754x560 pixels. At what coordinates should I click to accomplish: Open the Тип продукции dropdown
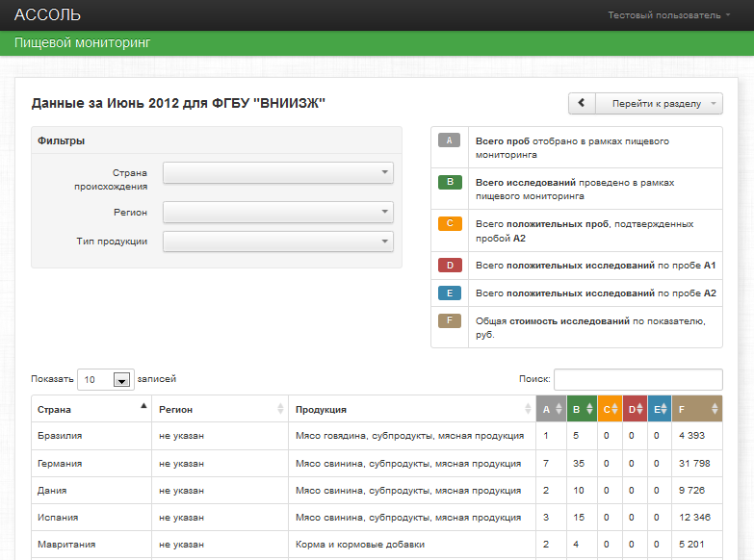(278, 242)
